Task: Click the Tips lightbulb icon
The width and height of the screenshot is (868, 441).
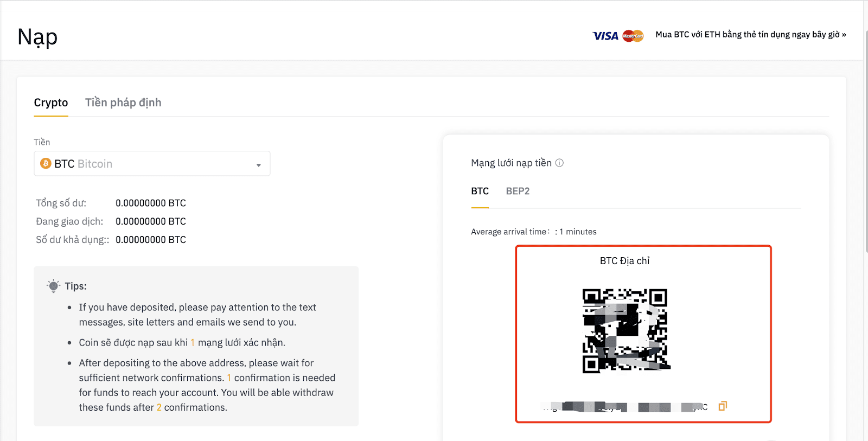Action: point(53,286)
